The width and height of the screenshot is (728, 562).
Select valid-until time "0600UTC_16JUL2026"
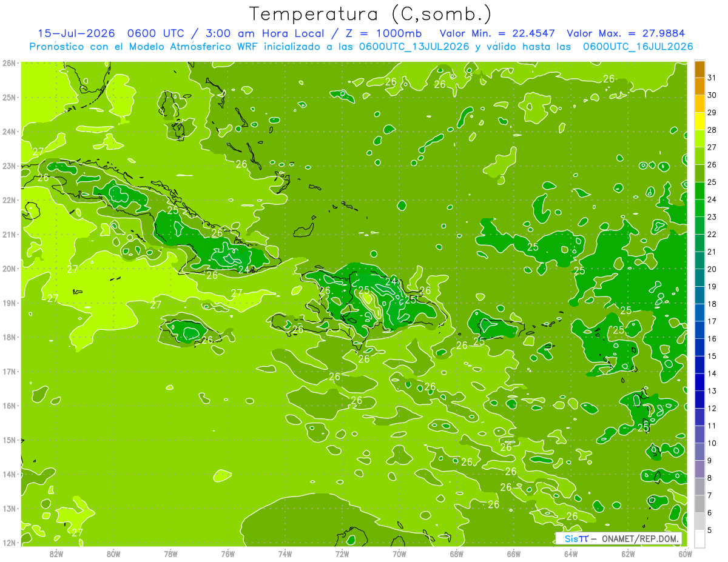[x=638, y=47]
